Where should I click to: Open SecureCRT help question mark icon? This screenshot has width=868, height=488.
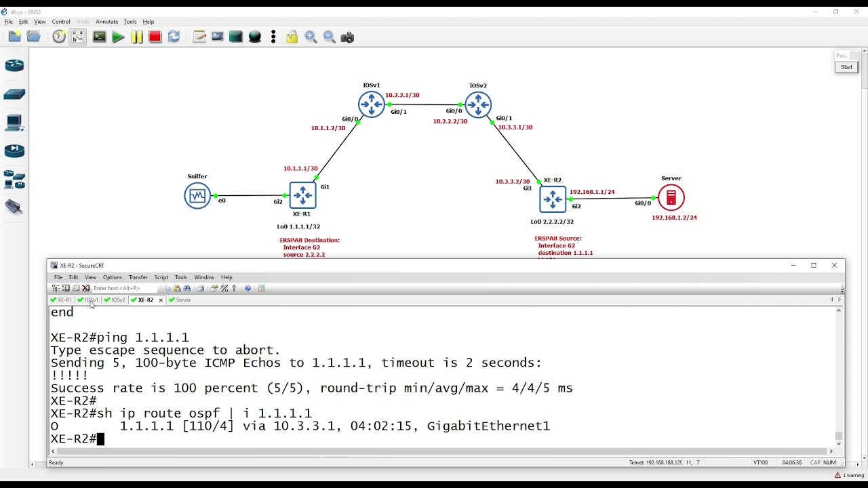point(248,288)
